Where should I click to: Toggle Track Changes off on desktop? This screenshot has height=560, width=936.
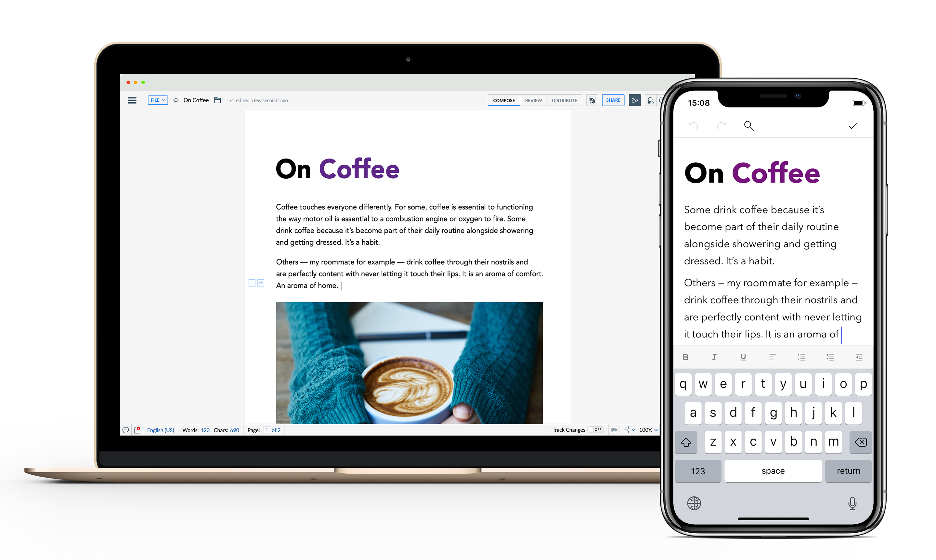click(595, 429)
